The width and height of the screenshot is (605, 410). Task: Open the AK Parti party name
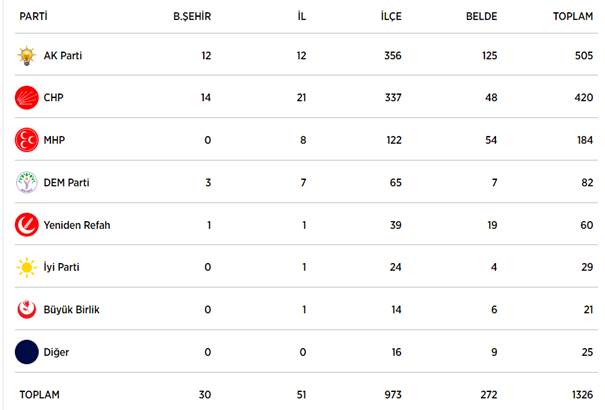tap(63, 56)
